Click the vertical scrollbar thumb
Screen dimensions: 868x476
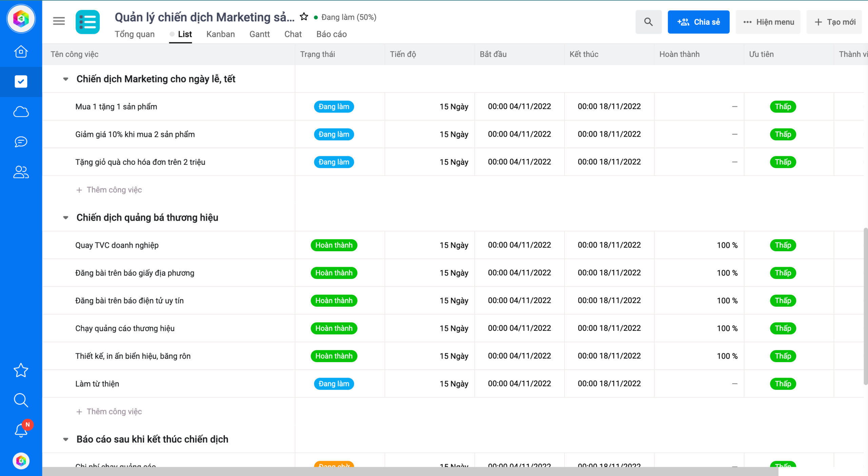[x=866, y=306]
